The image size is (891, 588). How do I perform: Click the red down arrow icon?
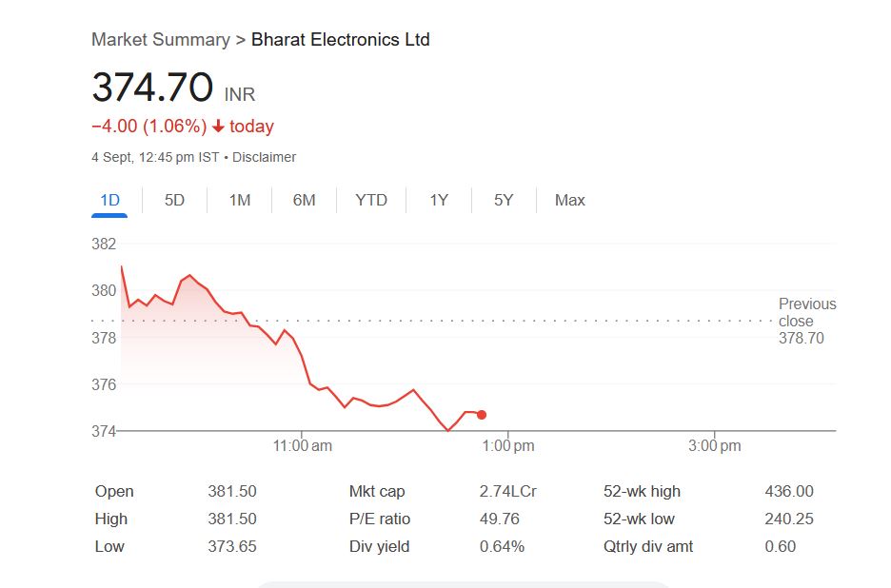coord(218,127)
